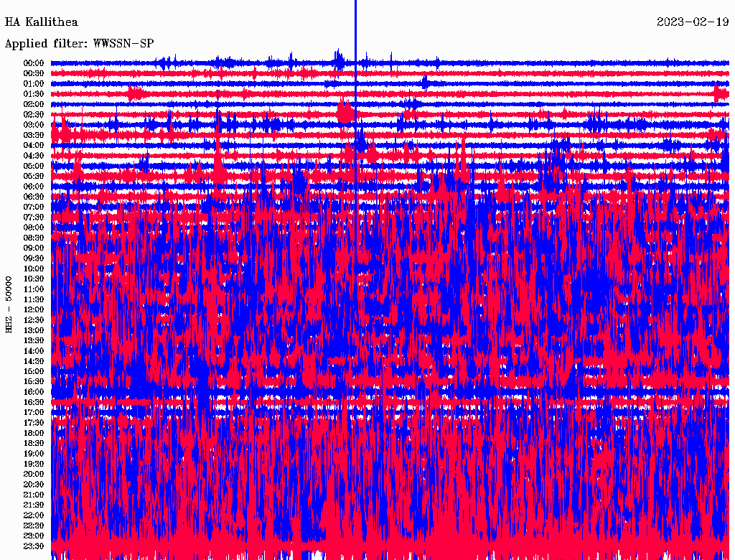735x560 pixels.
Task: Select the 14:00 time label
Action: point(34,351)
